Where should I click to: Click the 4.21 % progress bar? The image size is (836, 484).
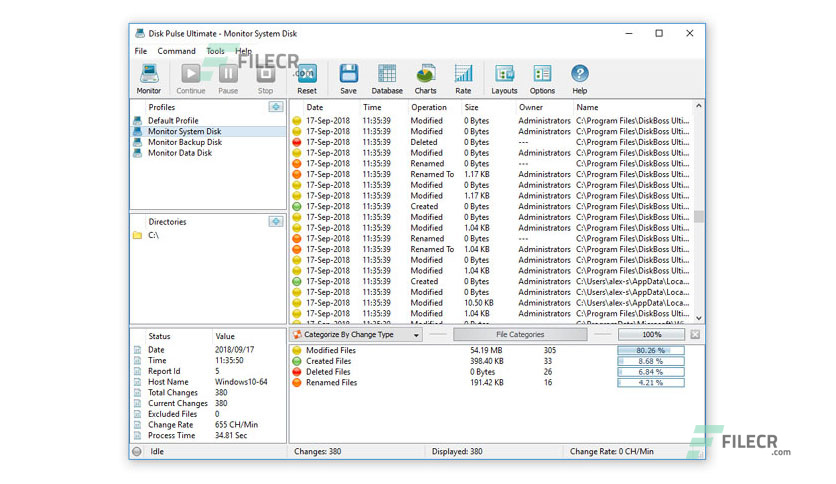(651, 382)
